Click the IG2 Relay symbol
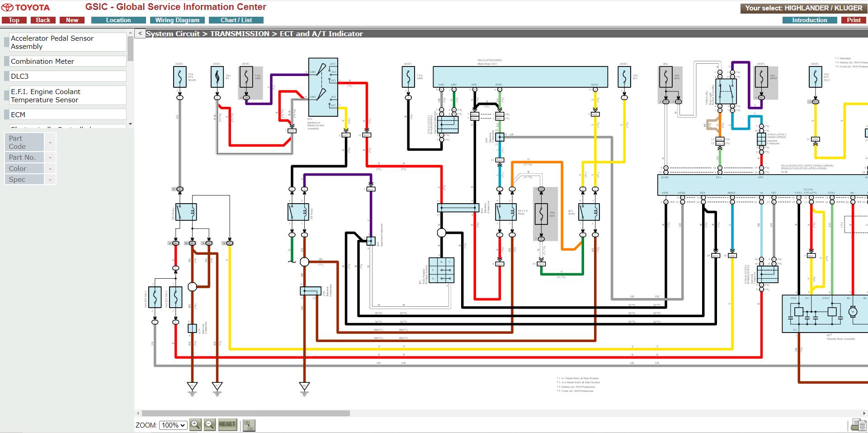The height and width of the screenshot is (433, 868). [589, 212]
